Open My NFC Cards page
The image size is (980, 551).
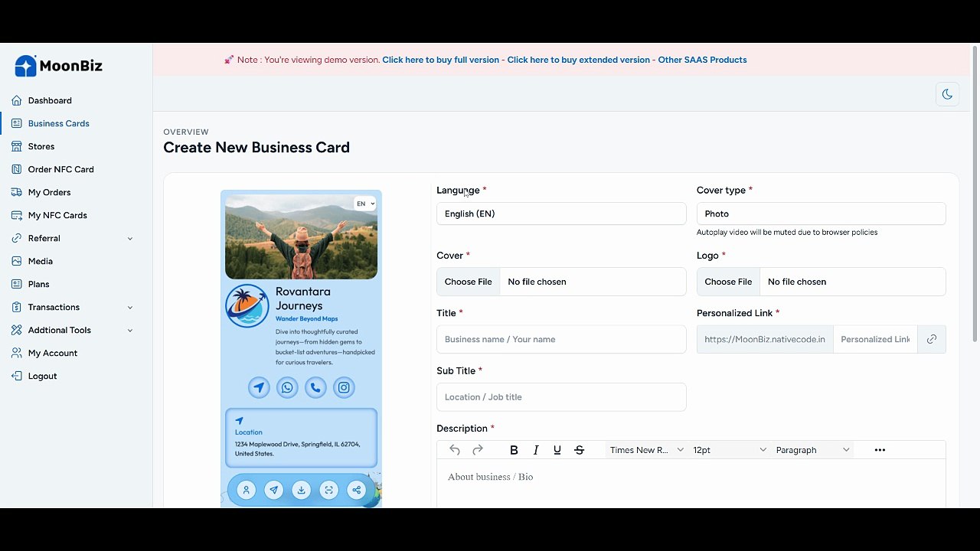pyautogui.click(x=57, y=215)
